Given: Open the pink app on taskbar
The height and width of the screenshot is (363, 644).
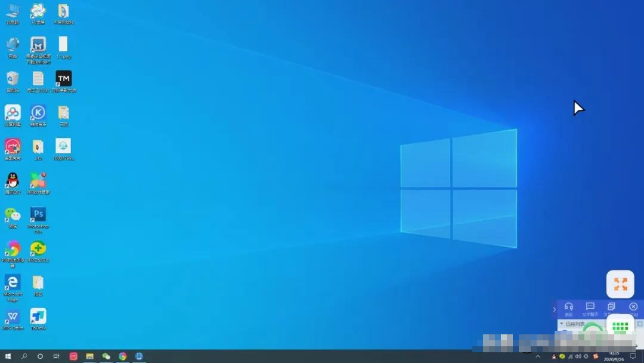Looking at the screenshot, I should coord(73,356).
